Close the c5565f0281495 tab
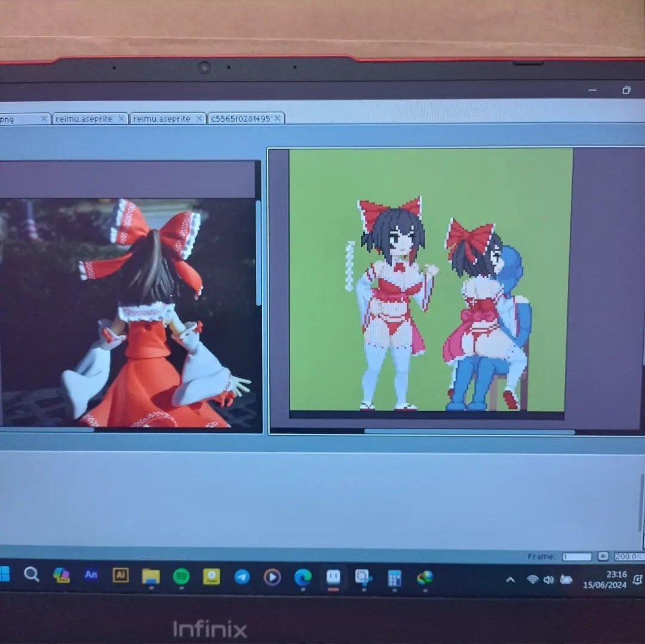The height and width of the screenshot is (644, 645). tap(278, 118)
